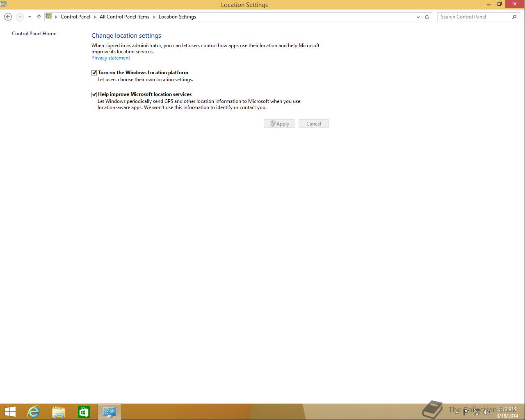
Task: Click the Change location settings heading
Action: (126, 36)
